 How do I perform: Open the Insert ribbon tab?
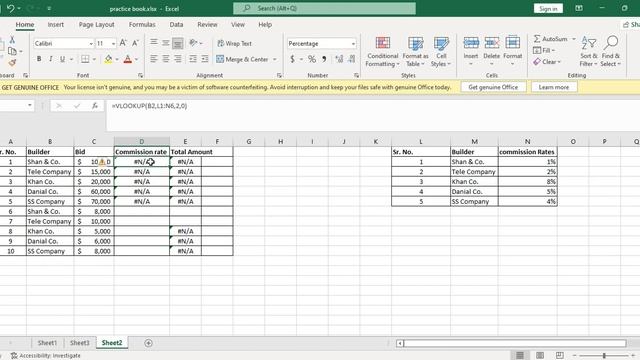pos(56,24)
